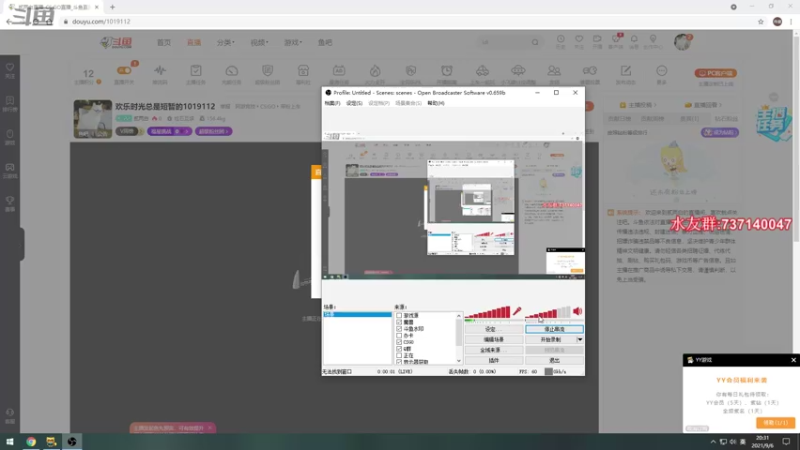Open Chrome from the Windows taskbar
Image resolution: width=800 pixels, height=450 pixels.
(x=31, y=441)
